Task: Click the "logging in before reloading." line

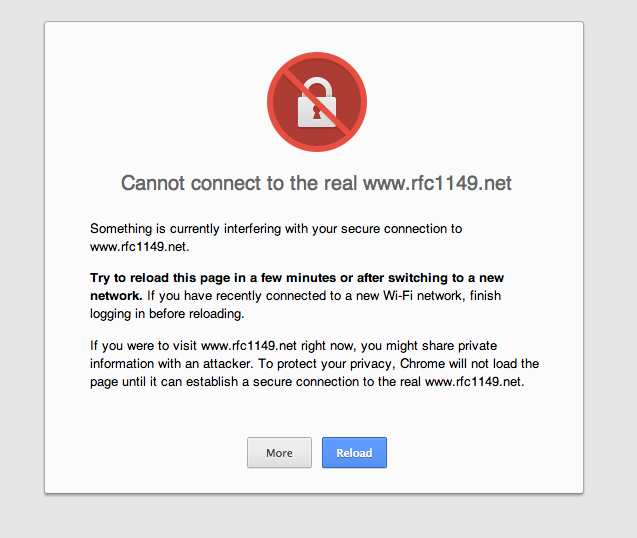Action: [x=167, y=314]
